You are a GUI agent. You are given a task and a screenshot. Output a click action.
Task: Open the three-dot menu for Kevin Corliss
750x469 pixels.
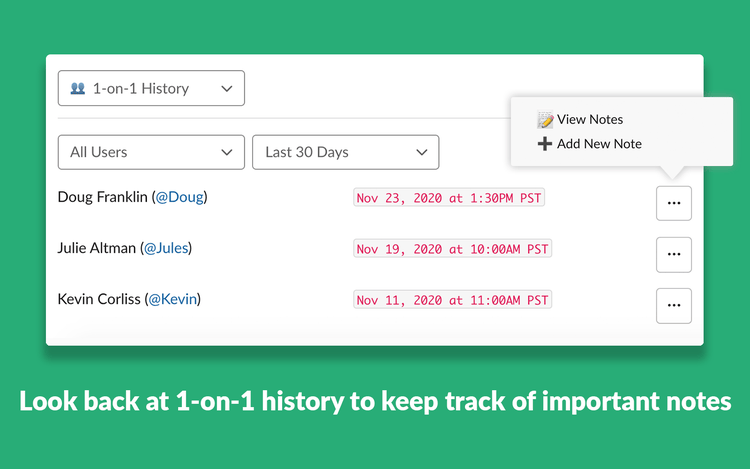point(673,305)
